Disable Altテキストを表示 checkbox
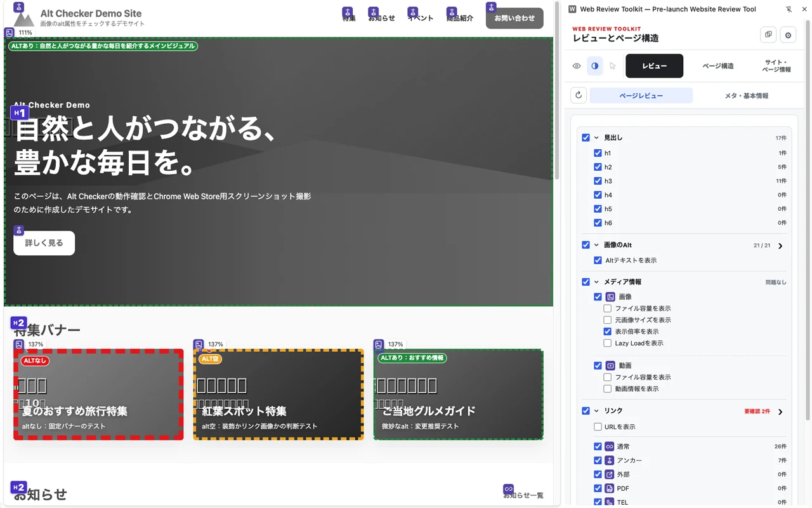Viewport: 812px width, 508px height. tap(598, 260)
